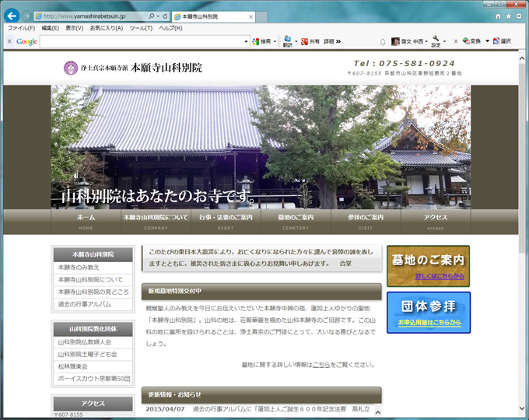
Task: Open dropdown arrow after 変換
Action: (487, 41)
